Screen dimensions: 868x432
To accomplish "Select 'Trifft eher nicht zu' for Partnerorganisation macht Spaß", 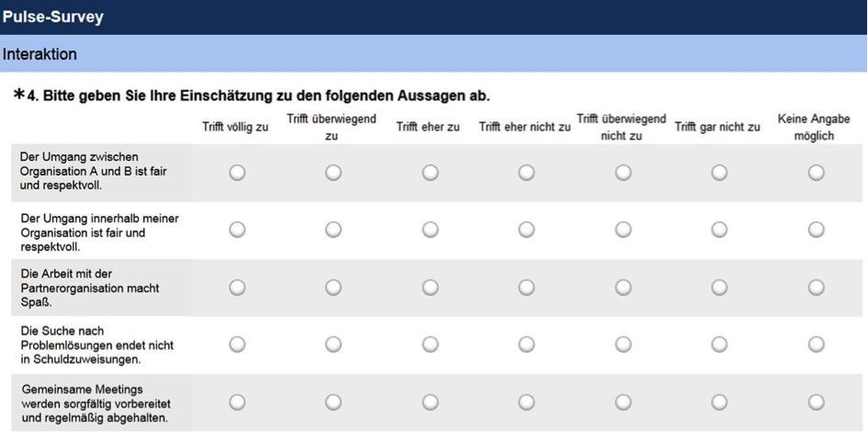I will (x=526, y=287).
